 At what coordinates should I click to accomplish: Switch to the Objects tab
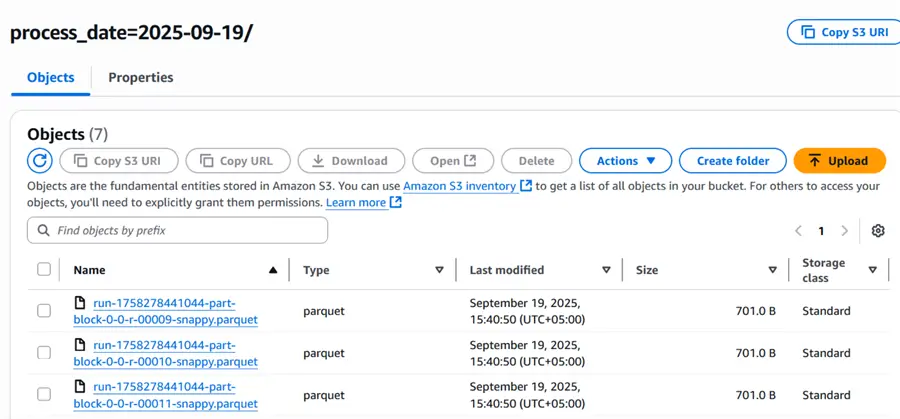click(x=51, y=77)
